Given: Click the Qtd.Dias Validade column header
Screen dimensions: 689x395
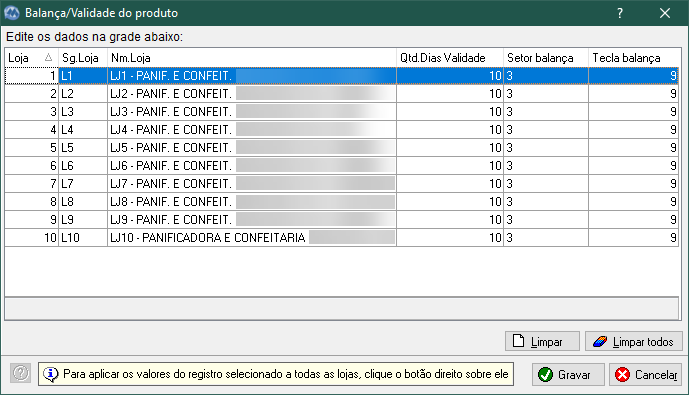Looking at the screenshot, I should point(450,58).
